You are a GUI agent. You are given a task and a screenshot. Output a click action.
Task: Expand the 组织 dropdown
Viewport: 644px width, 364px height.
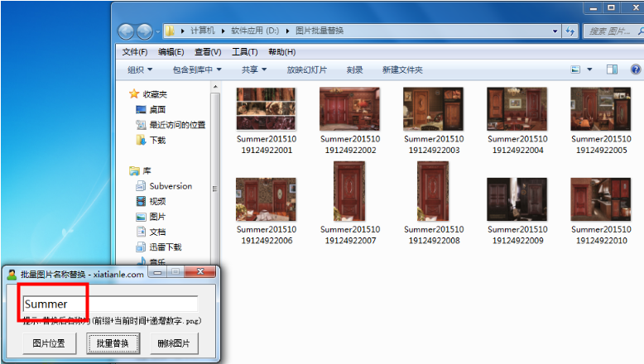pyautogui.click(x=140, y=69)
